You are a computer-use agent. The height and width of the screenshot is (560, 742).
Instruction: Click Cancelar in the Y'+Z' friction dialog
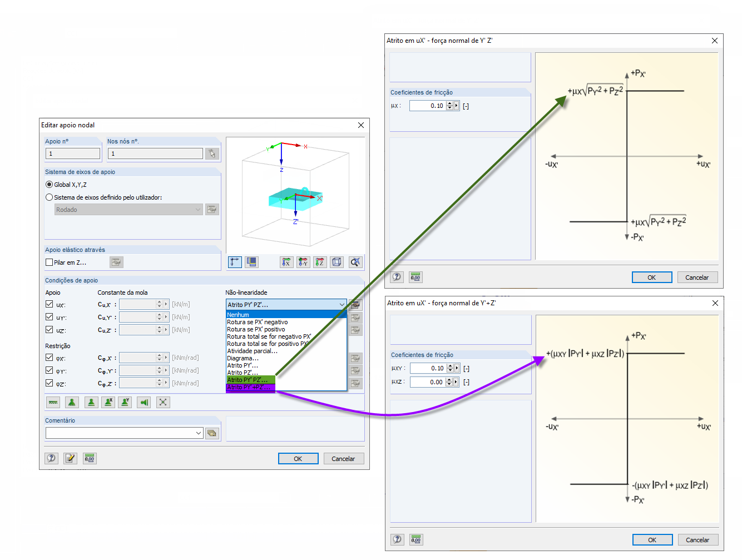click(698, 540)
